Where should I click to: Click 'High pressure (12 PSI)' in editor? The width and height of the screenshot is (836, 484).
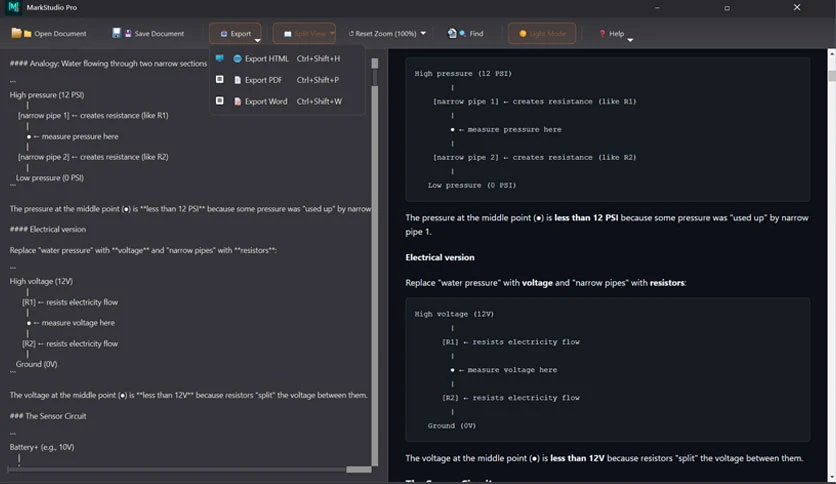[47, 95]
